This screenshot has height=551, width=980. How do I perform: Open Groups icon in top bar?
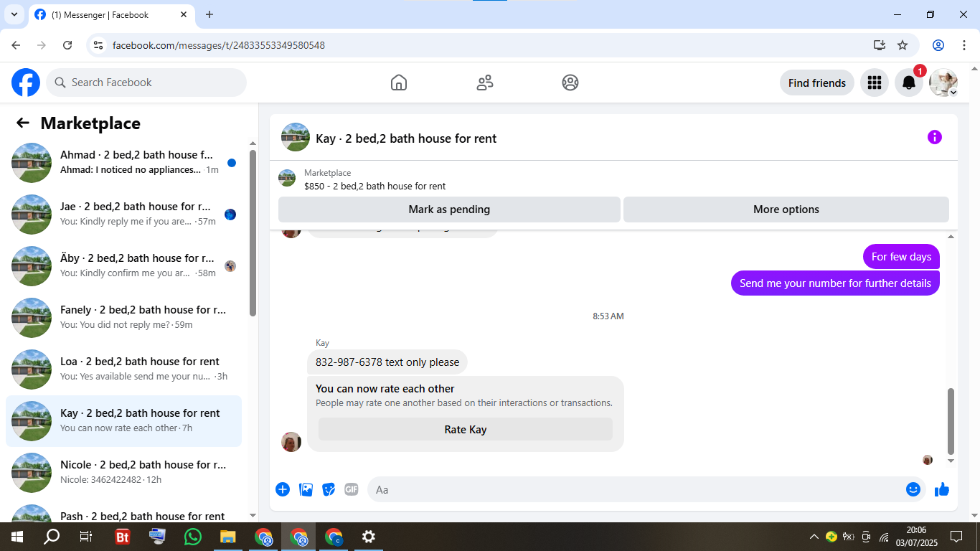[570, 83]
